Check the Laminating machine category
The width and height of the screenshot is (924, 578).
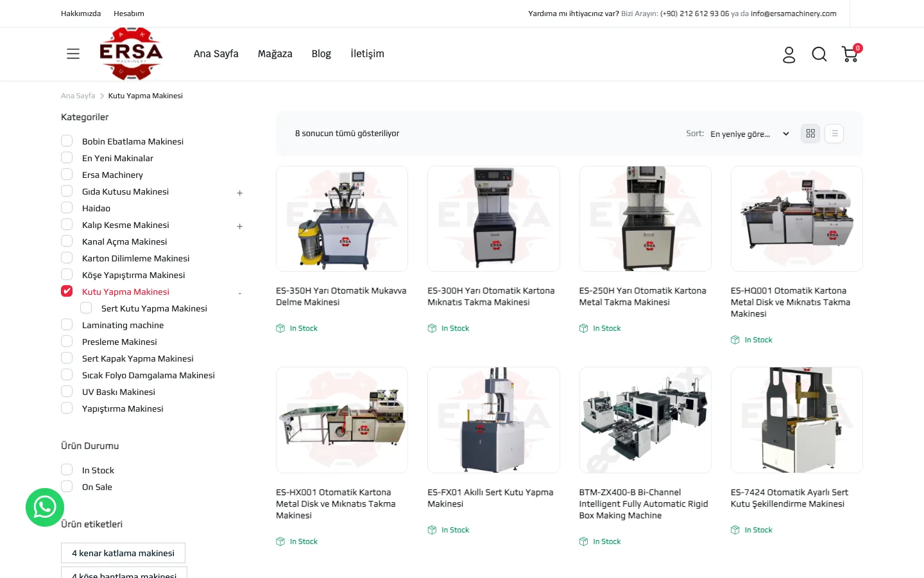(x=67, y=325)
